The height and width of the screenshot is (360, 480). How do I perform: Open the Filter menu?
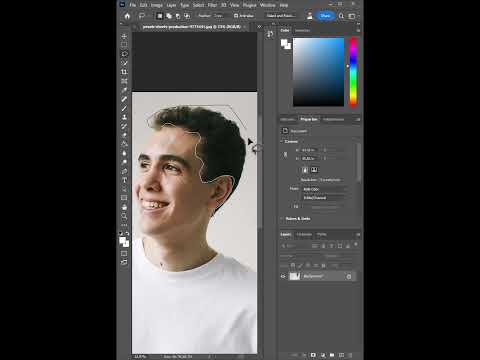click(212, 5)
